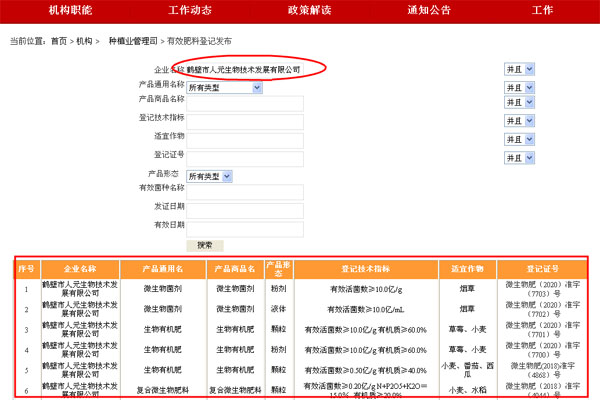Open the 并且 dropdown beside 适宜作物
The width and height of the screenshot is (600, 400).
pos(519,138)
